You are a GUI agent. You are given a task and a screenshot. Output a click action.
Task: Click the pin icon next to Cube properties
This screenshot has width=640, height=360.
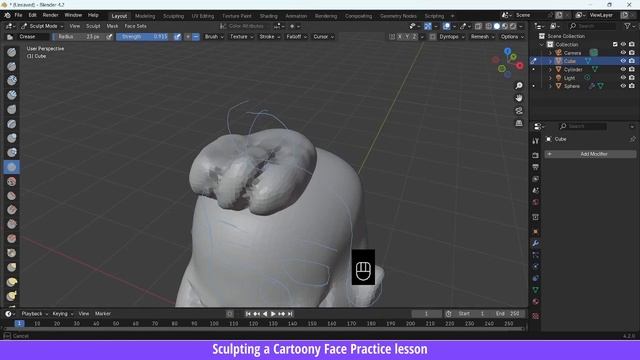[x=632, y=139]
